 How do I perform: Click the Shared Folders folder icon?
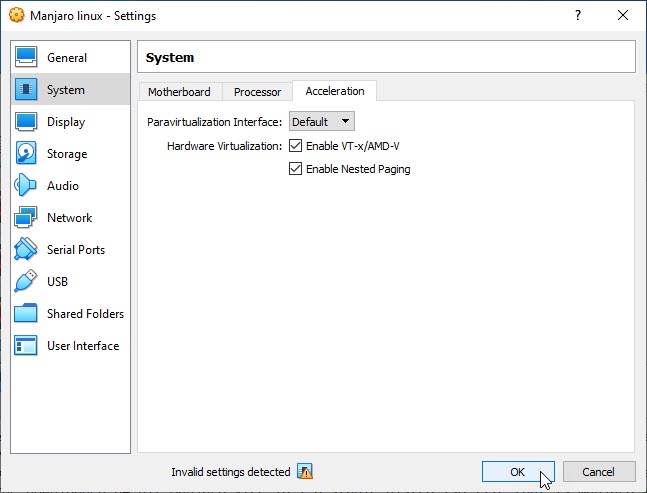(26, 313)
